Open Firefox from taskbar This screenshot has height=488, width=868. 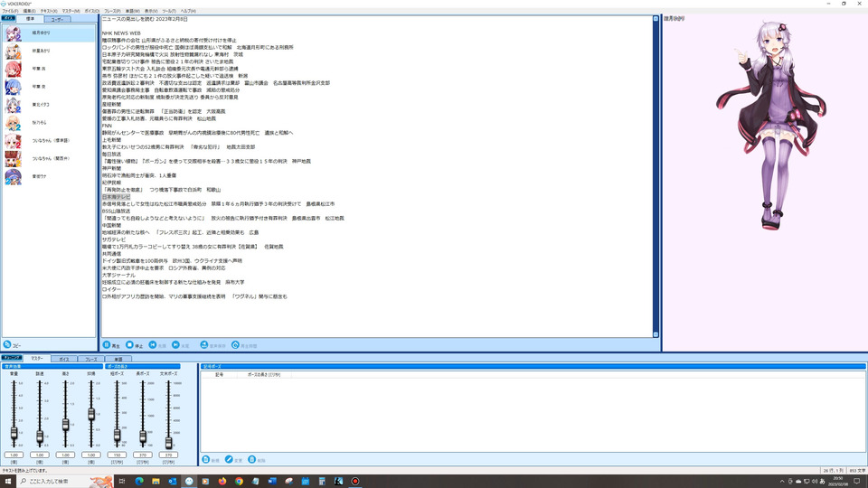(x=222, y=482)
